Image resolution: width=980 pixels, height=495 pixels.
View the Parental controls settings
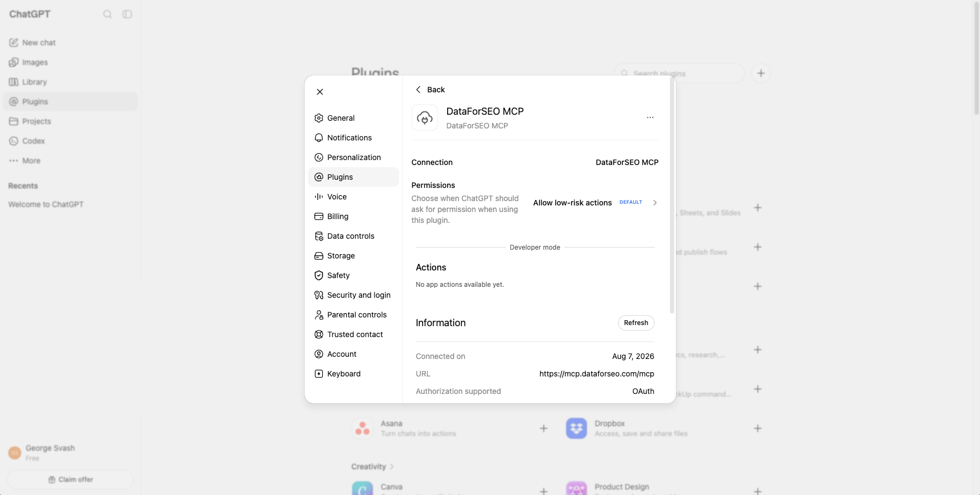pos(353,315)
